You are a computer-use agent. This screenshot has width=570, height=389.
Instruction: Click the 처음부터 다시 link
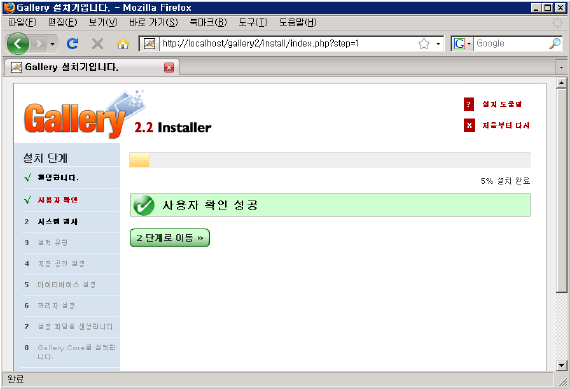point(506,125)
